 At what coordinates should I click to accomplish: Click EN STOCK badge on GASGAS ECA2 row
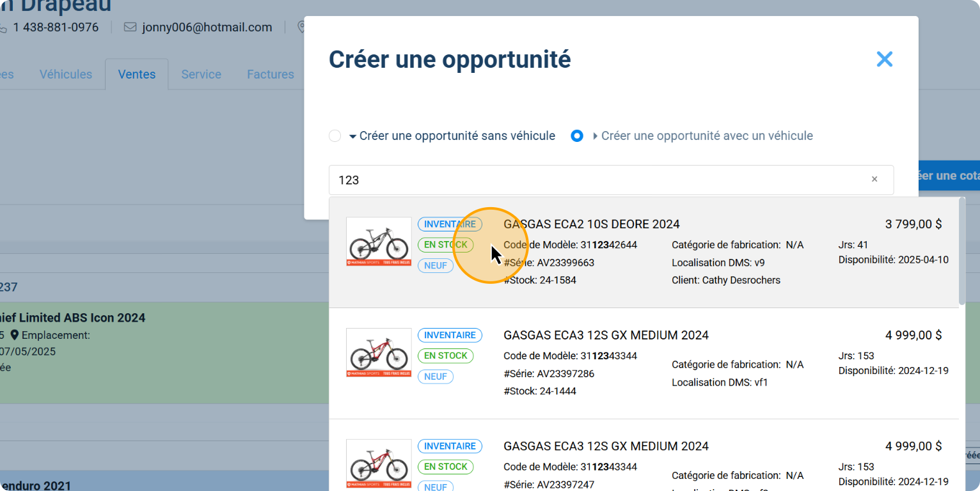tap(445, 245)
